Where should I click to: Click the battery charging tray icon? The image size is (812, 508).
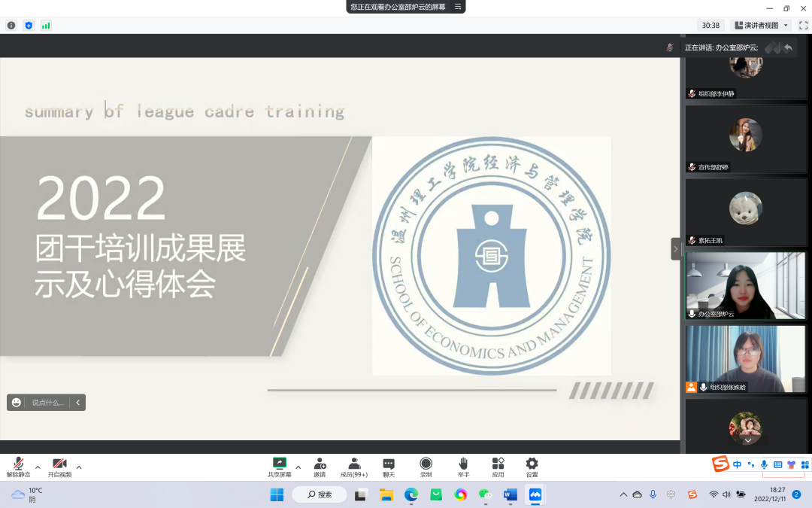(741, 494)
